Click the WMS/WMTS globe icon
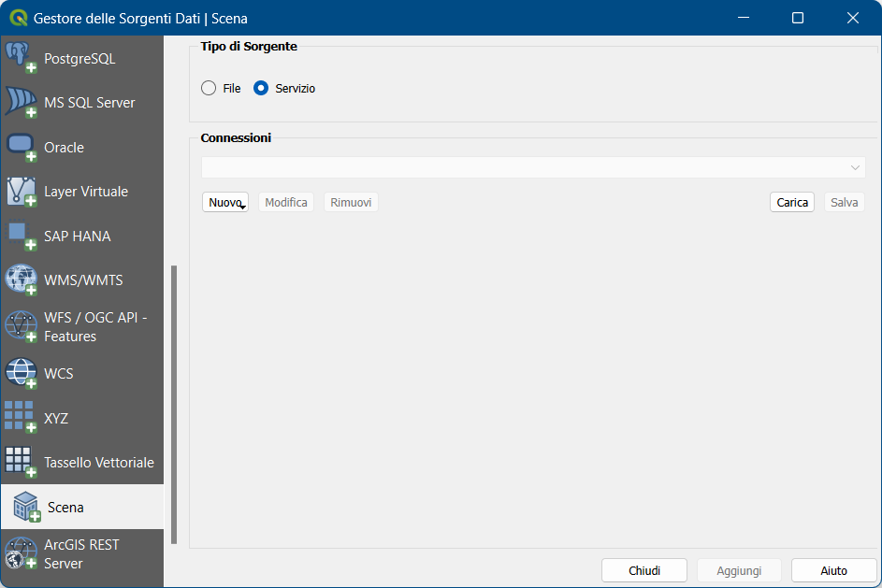 (x=21, y=280)
